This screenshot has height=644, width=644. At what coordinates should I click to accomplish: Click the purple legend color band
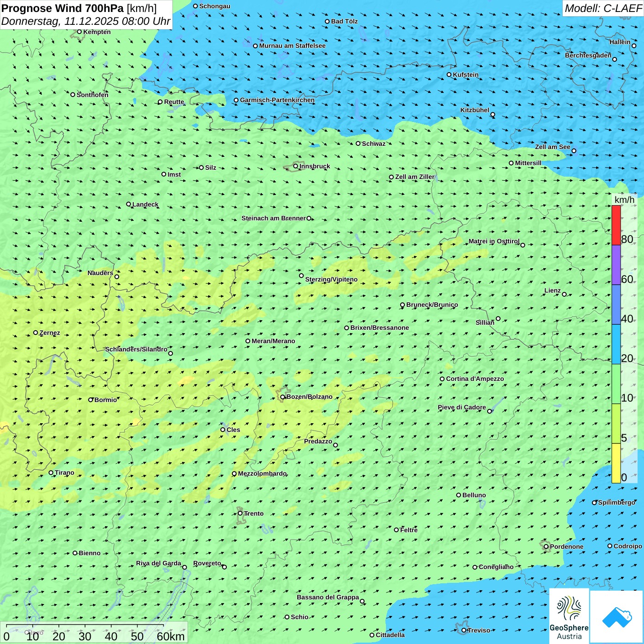click(x=616, y=265)
